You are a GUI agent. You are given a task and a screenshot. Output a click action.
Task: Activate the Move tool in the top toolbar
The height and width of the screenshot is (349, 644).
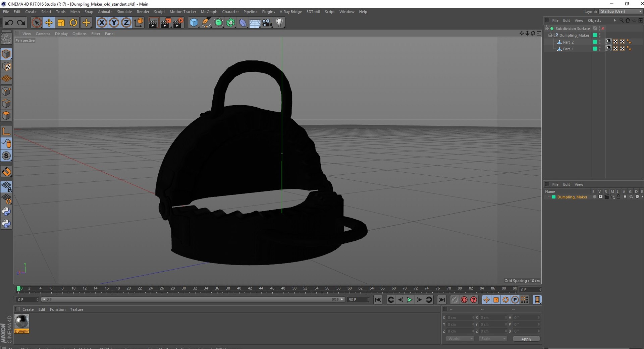[49, 23]
